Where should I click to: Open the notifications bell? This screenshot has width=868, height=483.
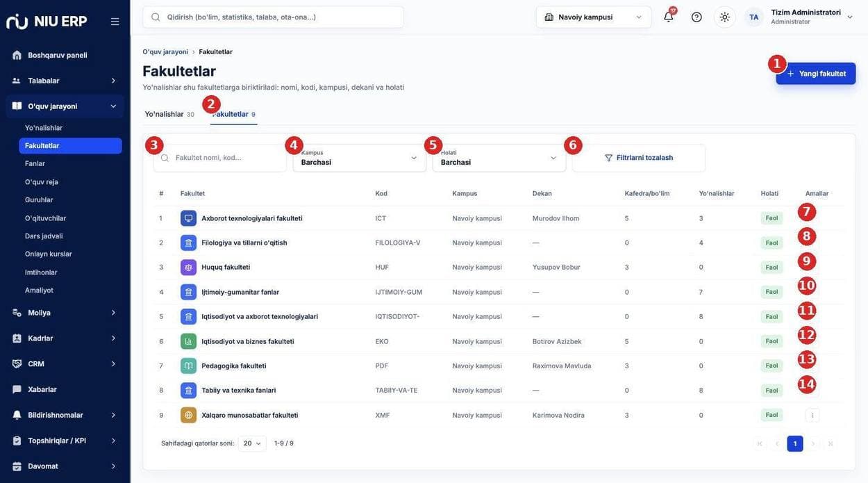point(668,17)
